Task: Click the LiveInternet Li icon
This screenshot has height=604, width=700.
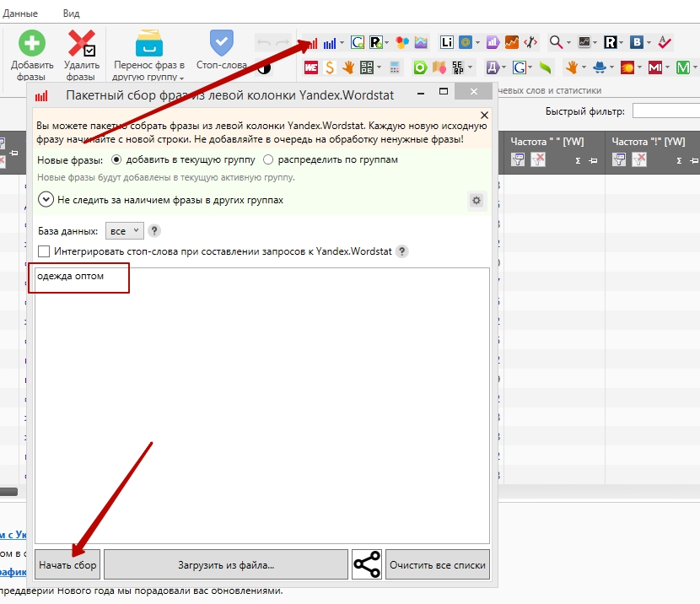Action: (446, 42)
